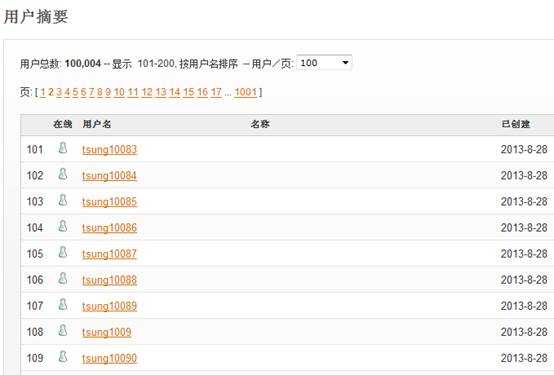Click the online status icon for row 107
Image resolution: width=554 pixels, height=375 pixels.
coord(63,304)
